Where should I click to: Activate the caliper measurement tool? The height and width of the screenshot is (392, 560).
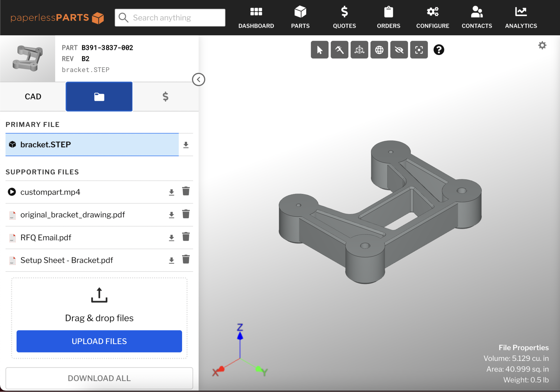point(339,50)
